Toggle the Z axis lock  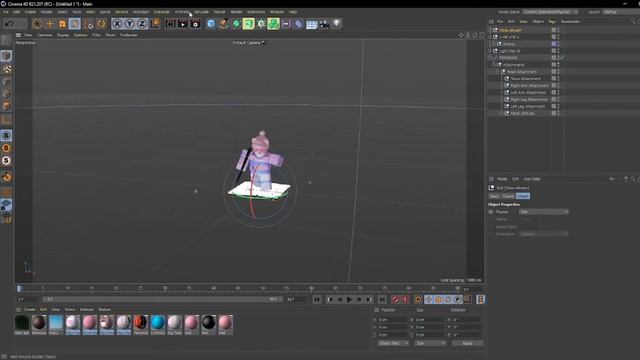click(x=142, y=24)
